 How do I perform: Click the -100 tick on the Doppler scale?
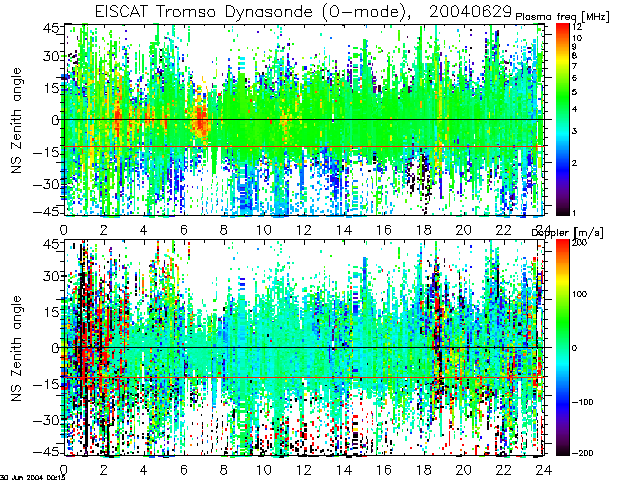pos(582,402)
